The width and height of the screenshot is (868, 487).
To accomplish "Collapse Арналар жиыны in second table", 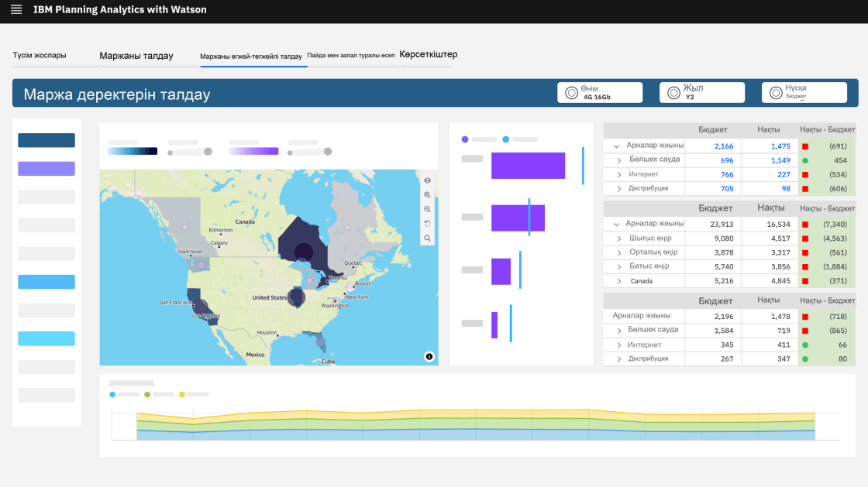I will pyautogui.click(x=616, y=225).
